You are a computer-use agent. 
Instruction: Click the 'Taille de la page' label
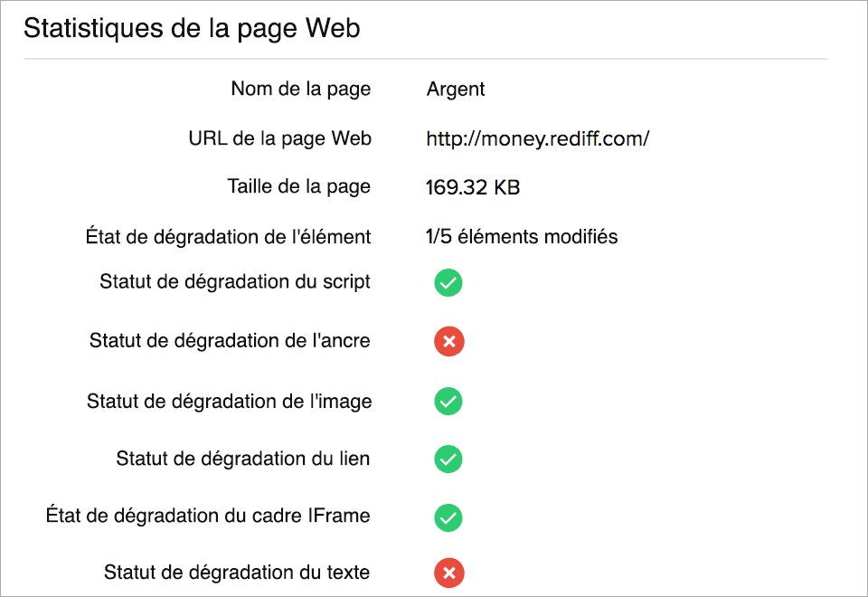click(x=298, y=186)
